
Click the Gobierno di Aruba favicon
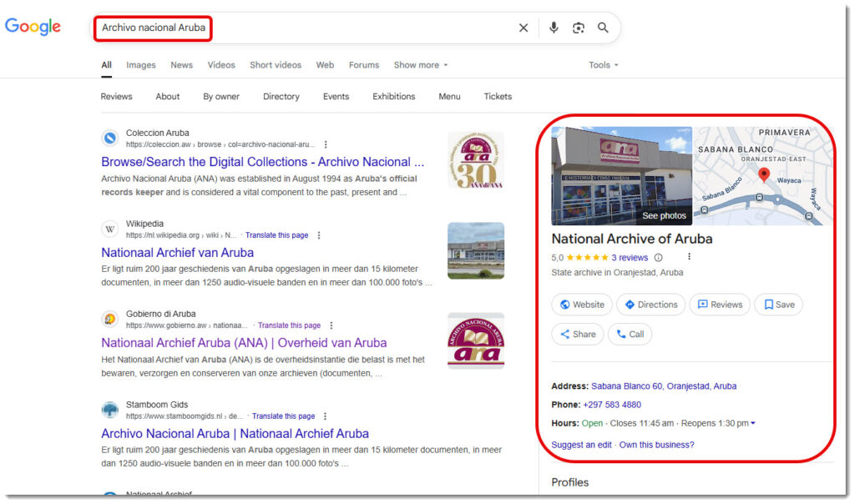point(110,320)
